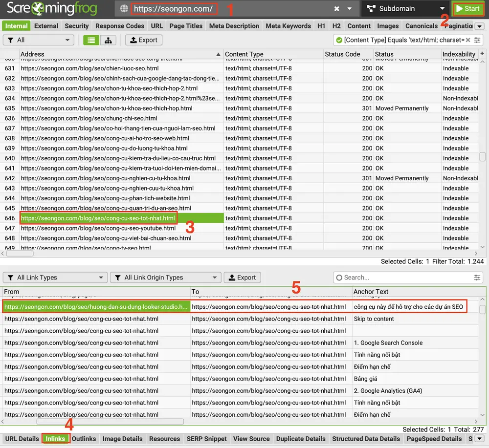
Task: Go to the Canonicals tab
Action: tap(422, 26)
